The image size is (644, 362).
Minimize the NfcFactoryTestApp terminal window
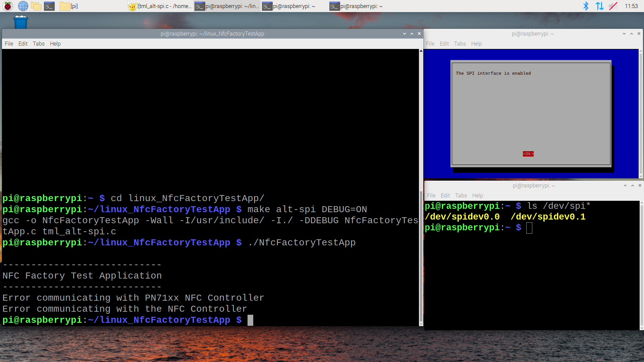[x=404, y=34]
